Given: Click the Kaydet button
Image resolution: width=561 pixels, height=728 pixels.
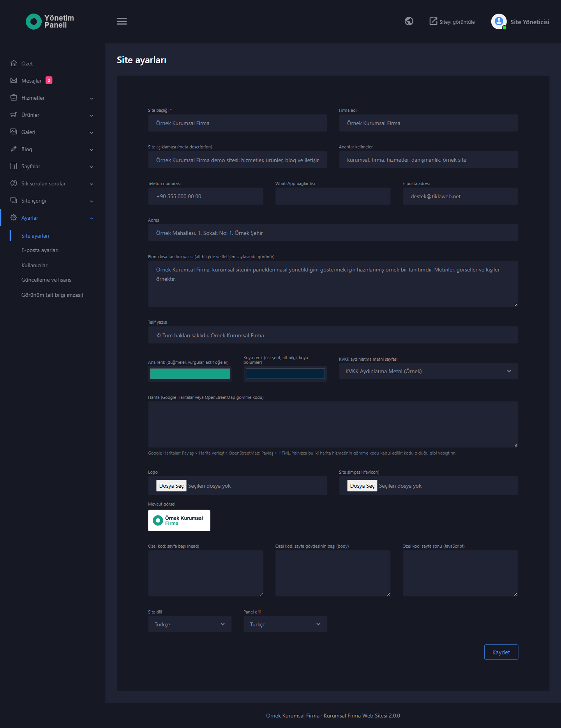Looking at the screenshot, I should [x=501, y=652].
